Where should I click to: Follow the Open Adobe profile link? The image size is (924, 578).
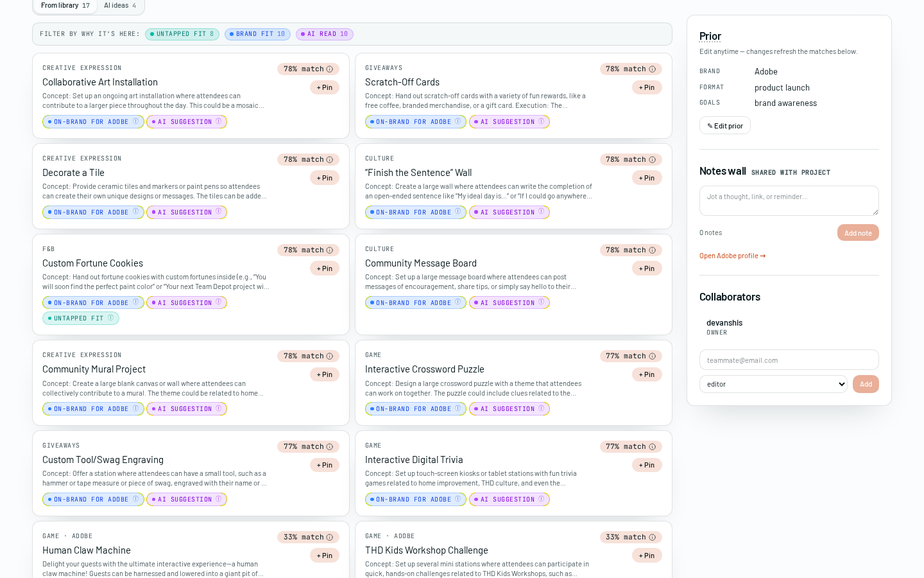732,256
